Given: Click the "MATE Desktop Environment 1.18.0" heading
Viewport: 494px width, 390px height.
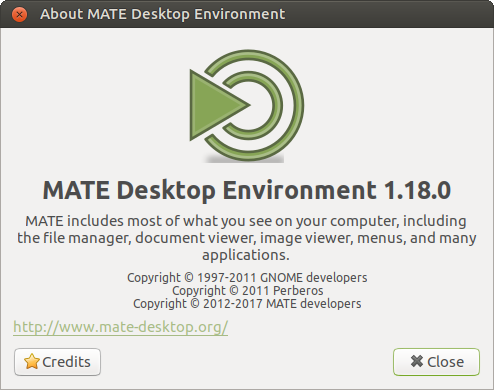Looking at the screenshot, I should (247, 190).
